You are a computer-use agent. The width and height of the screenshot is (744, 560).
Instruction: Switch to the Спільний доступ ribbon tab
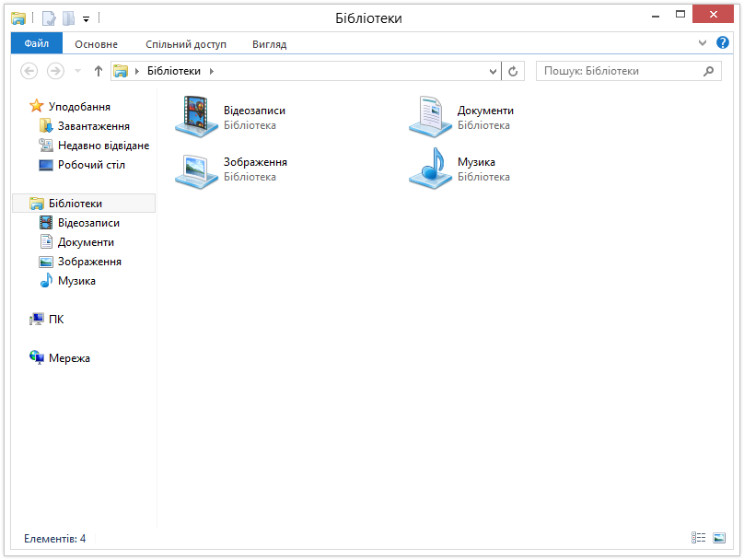(185, 44)
